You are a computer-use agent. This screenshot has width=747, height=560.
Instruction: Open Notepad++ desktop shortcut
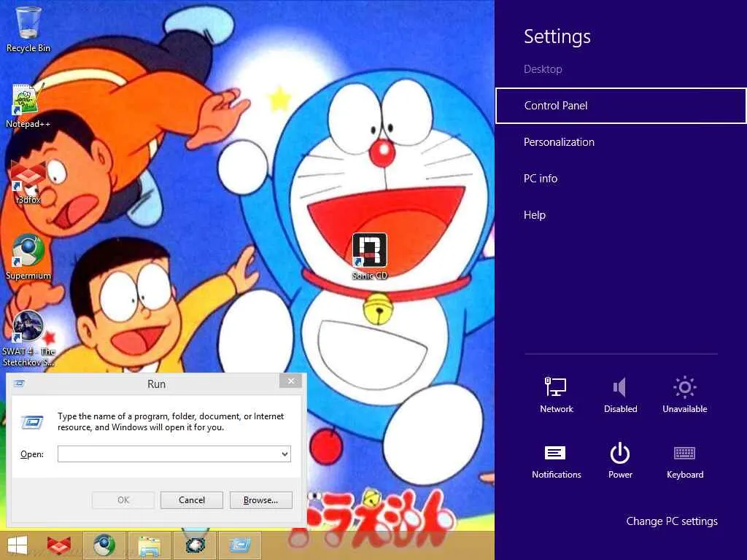pyautogui.click(x=28, y=101)
